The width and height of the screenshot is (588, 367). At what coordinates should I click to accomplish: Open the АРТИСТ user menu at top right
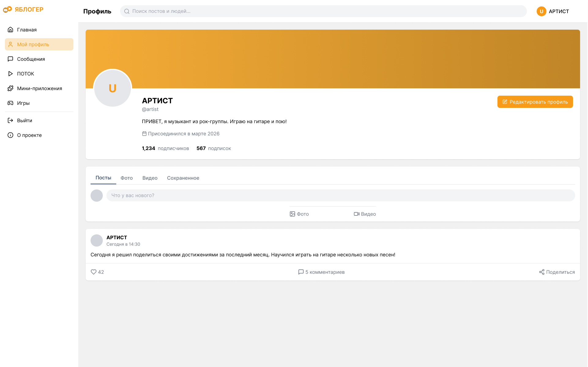pos(553,11)
